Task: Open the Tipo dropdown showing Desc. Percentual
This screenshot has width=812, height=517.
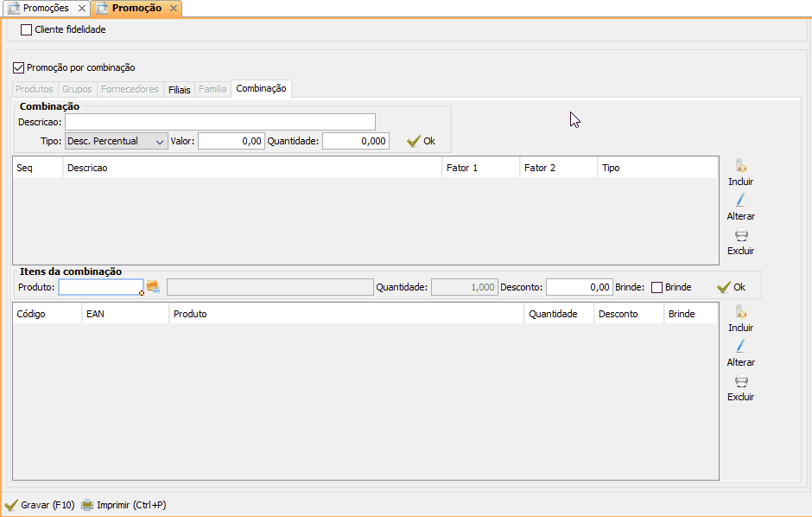Action: [117, 141]
